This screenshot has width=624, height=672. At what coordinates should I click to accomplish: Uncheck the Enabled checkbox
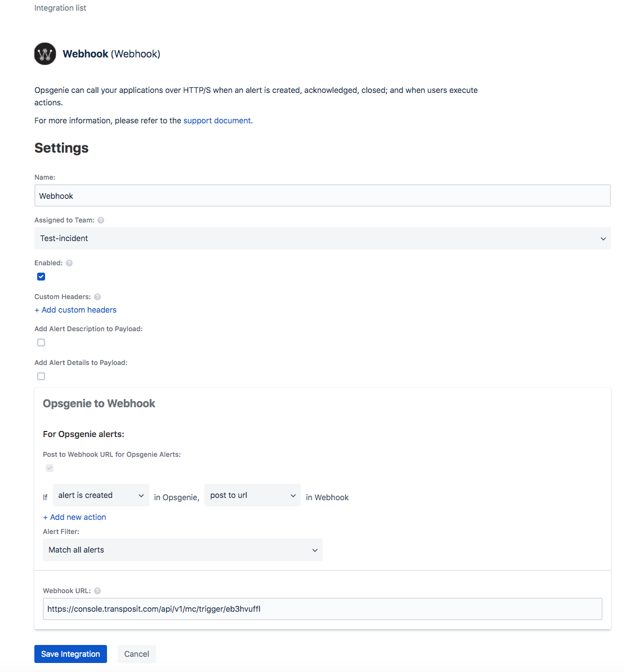pos(41,277)
